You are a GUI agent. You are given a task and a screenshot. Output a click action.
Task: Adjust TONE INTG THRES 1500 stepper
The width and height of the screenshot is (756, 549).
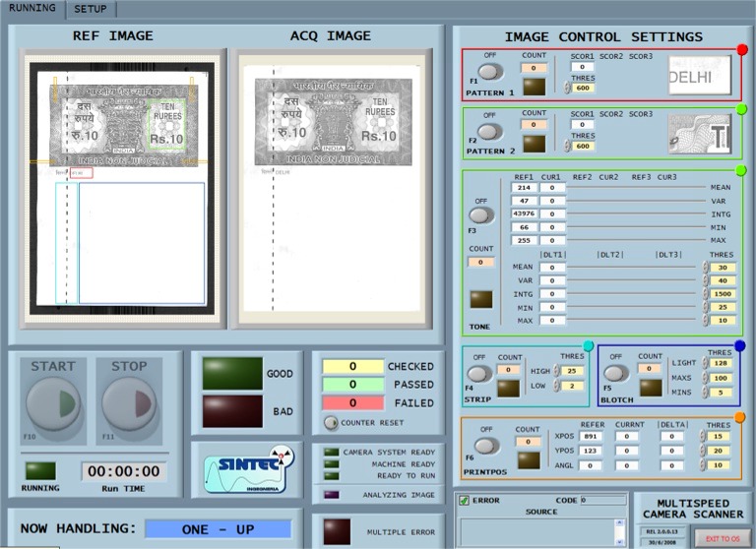click(706, 293)
